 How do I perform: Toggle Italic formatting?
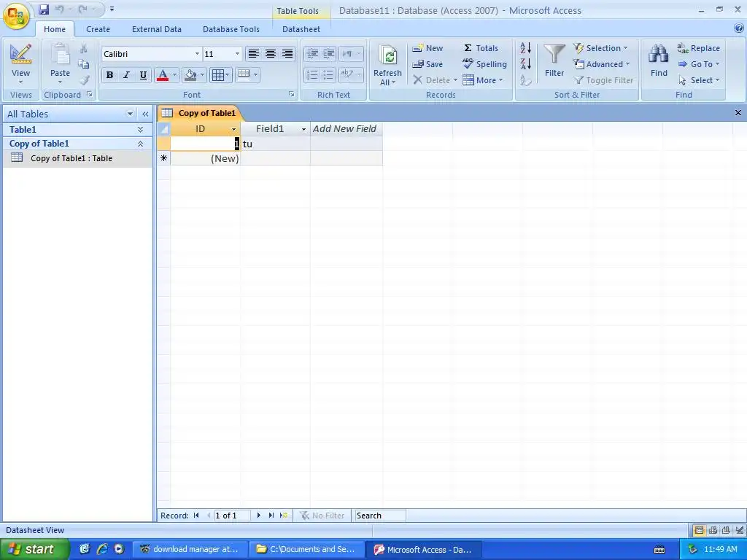pyautogui.click(x=126, y=75)
